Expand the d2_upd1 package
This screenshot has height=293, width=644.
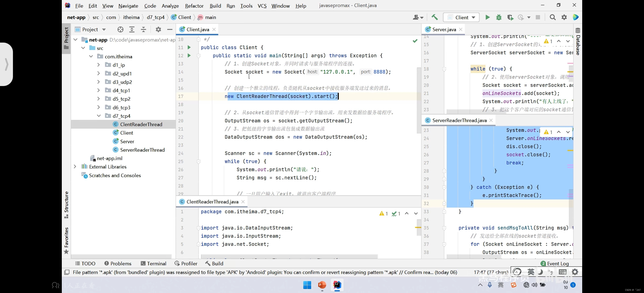pyautogui.click(x=99, y=73)
